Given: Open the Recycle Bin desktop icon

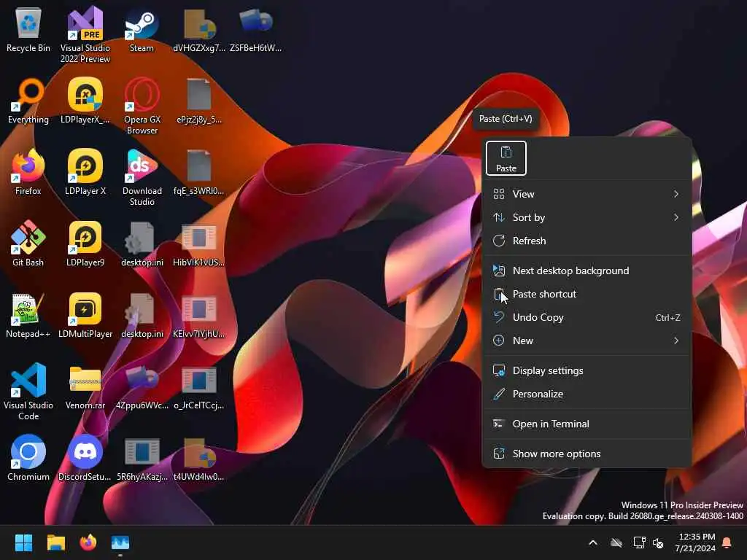Looking at the screenshot, I should pos(28,29).
